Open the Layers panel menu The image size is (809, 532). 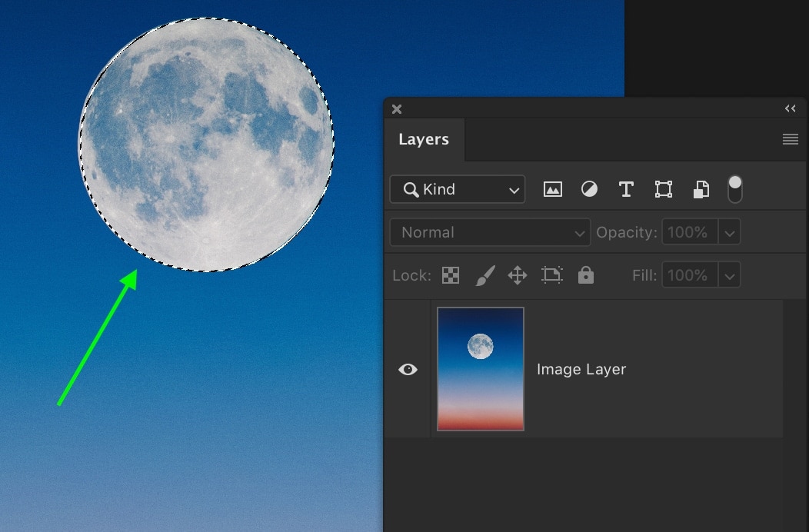point(790,139)
